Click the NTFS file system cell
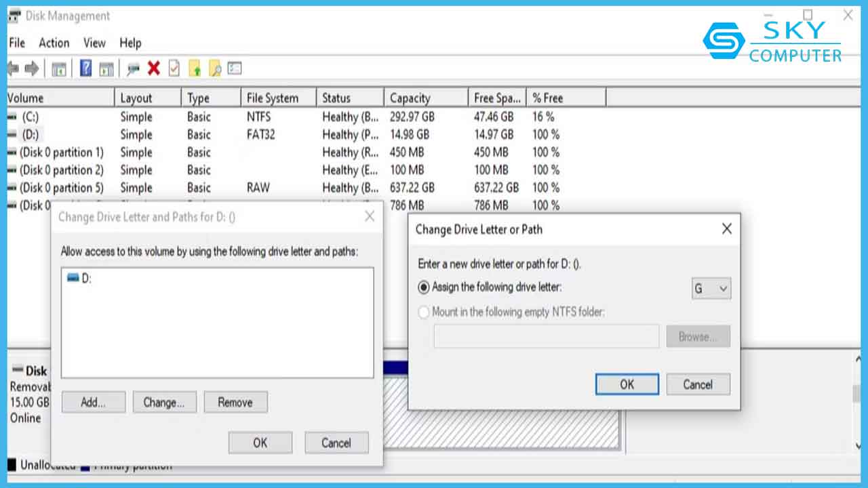This screenshot has width=868, height=488. click(x=258, y=117)
